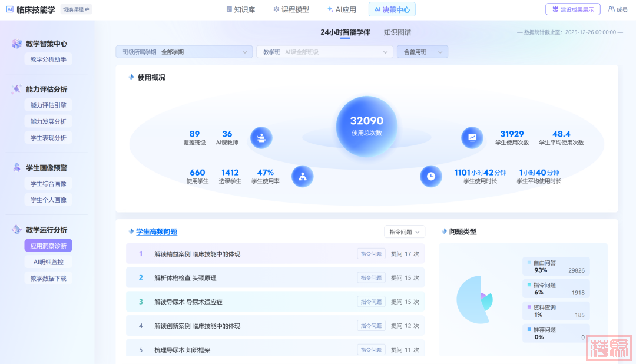Image resolution: width=636 pixels, height=364 pixels.
Task: Open the 班级所属学期 dropdown
Action: tap(184, 52)
